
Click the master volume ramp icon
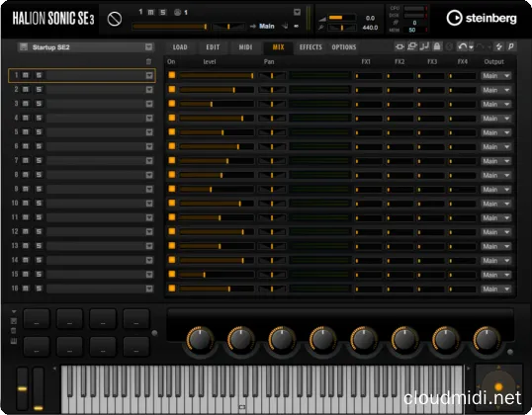pyautogui.click(x=322, y=19)
